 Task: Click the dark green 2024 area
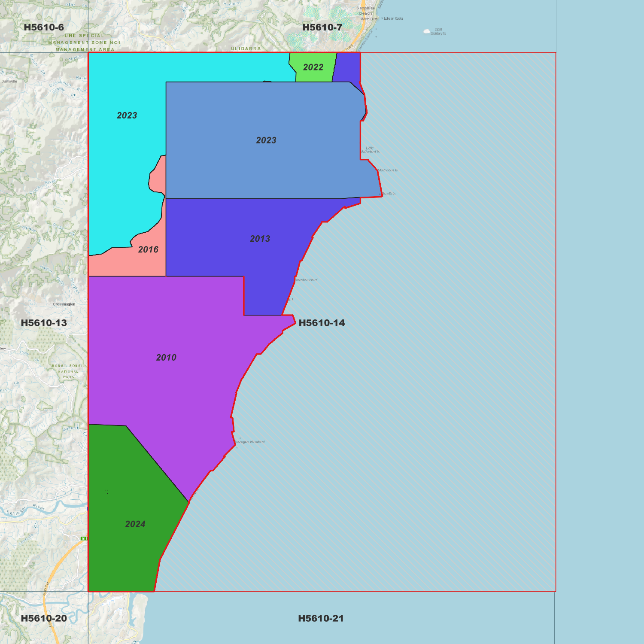click(135, 524)
